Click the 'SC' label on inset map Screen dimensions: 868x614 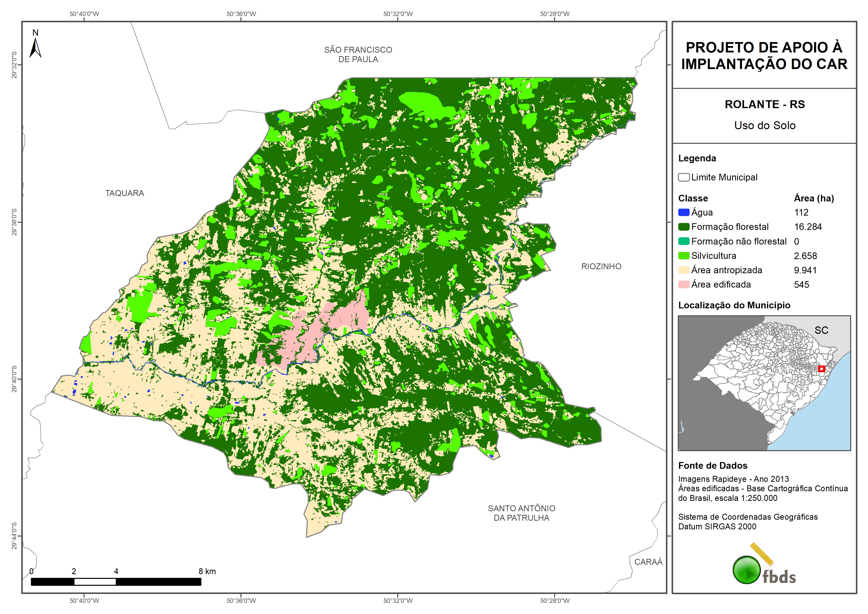[821, 330]
